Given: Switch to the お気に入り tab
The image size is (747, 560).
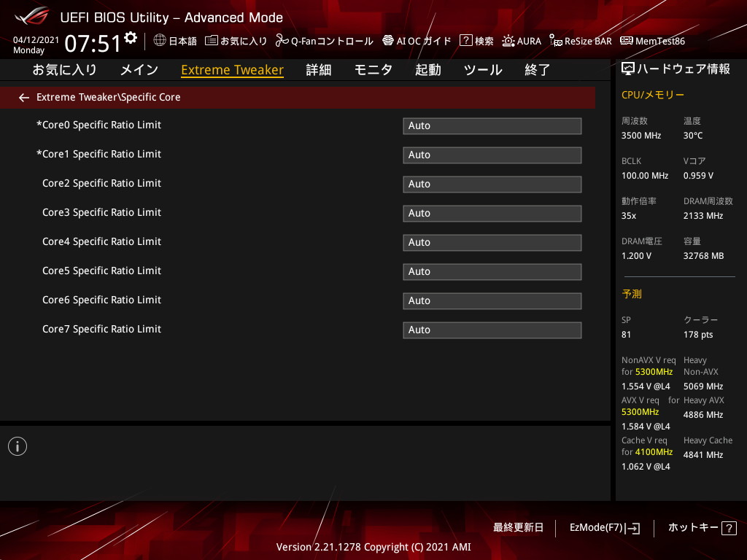Looking at the screenshot, I should pyautogui.click(x=65, y=70).
